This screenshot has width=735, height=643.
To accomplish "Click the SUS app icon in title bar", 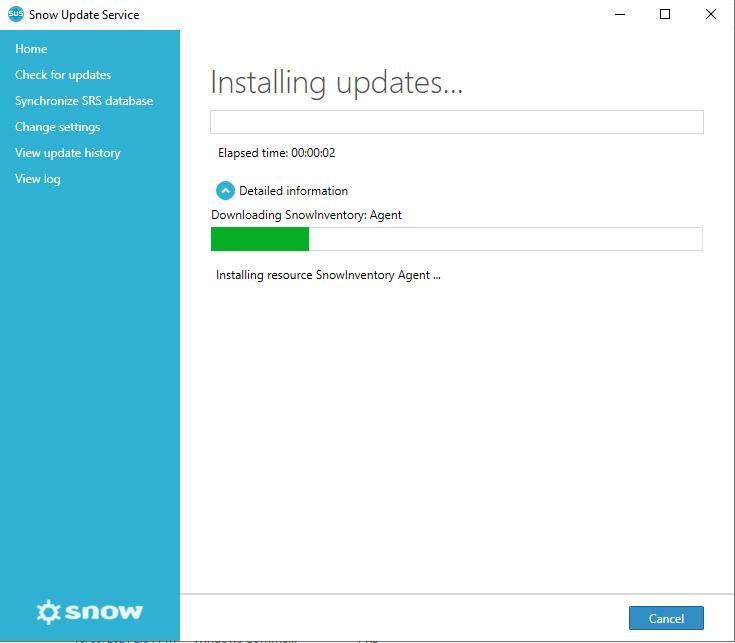I will 15,14.
